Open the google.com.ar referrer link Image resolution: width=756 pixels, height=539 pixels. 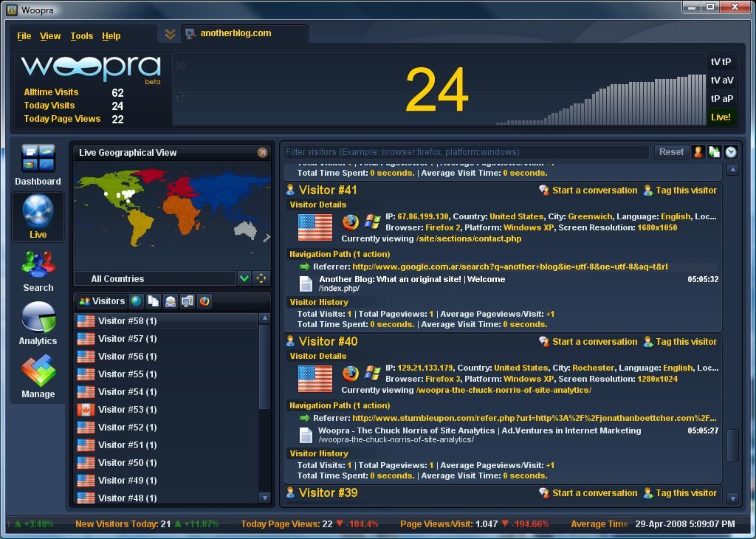click(510, 267)
